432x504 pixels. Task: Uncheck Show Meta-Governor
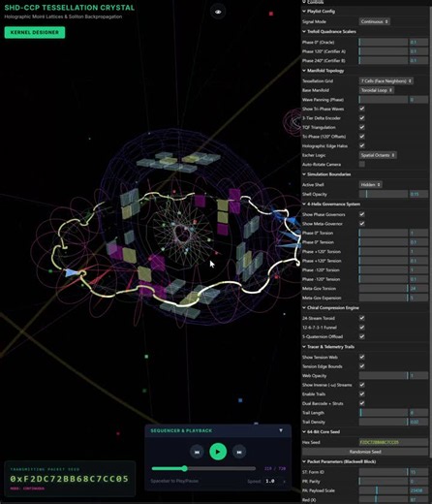tap(362, 224)
